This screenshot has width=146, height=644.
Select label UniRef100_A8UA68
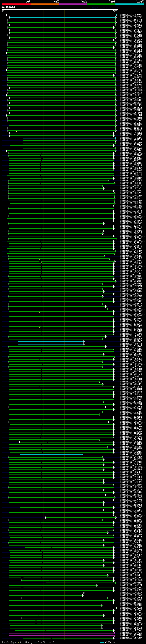[x=131, y=223]
